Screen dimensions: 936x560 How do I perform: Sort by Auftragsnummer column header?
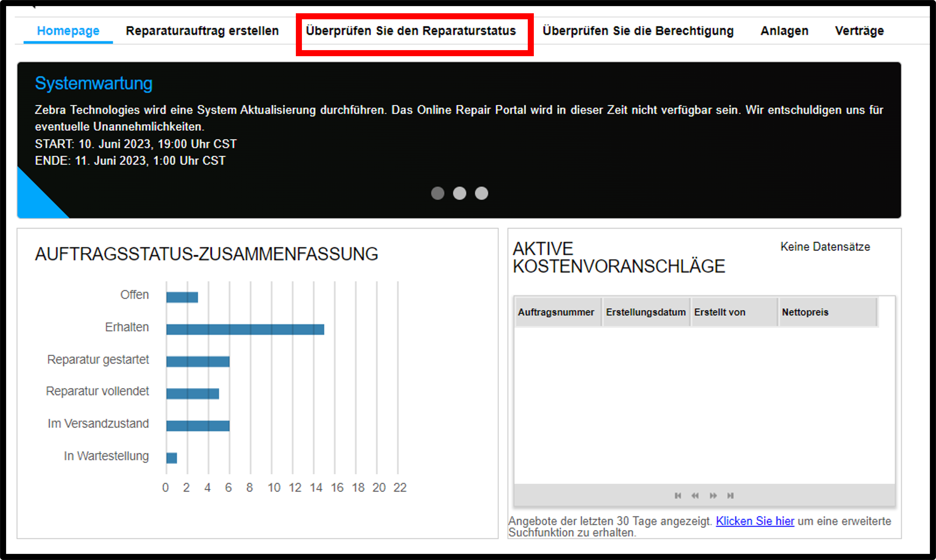558,312
